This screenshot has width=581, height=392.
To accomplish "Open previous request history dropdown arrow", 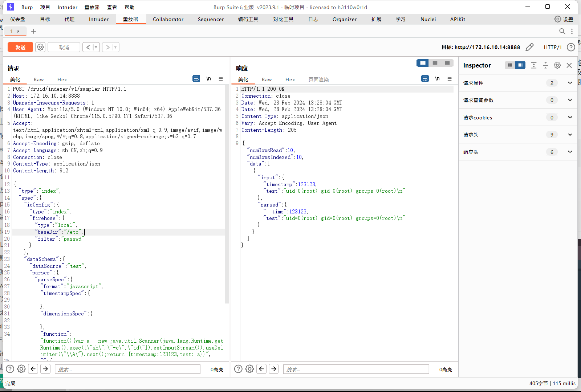I will [96, 47].
